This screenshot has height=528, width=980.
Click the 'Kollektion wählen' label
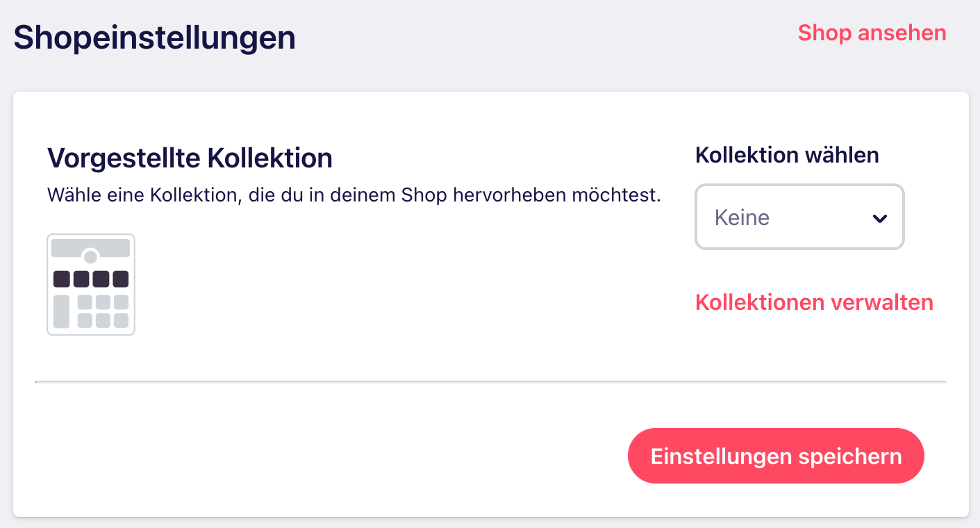(x=787, y=155)
